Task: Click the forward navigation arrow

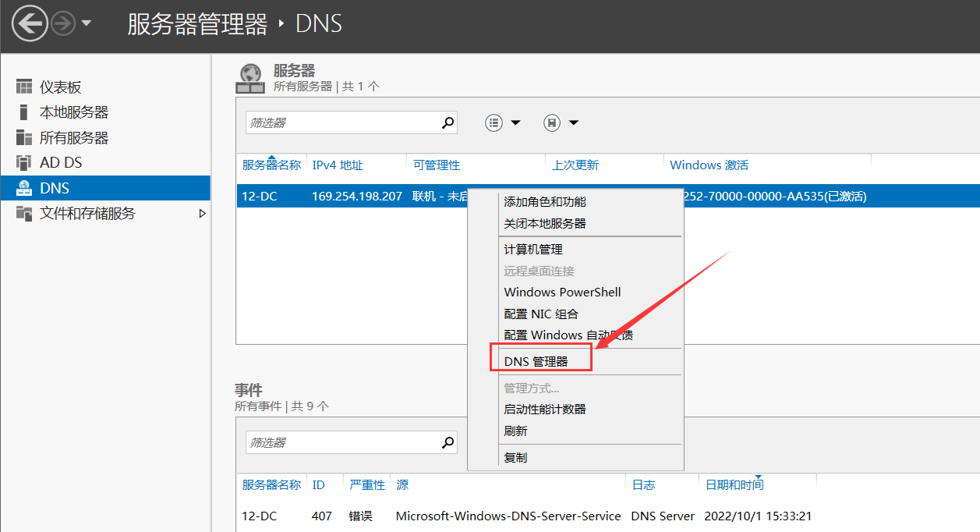Action: [62, 24]
